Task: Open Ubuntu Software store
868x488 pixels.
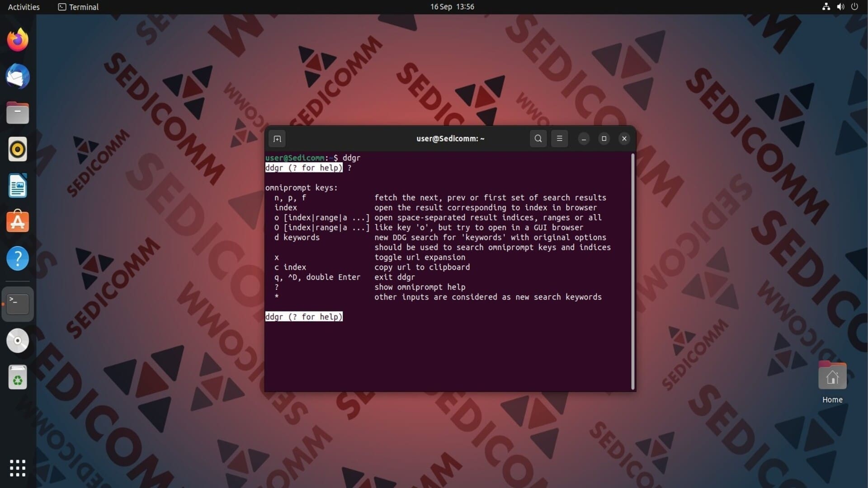Action: pos(18,221)
